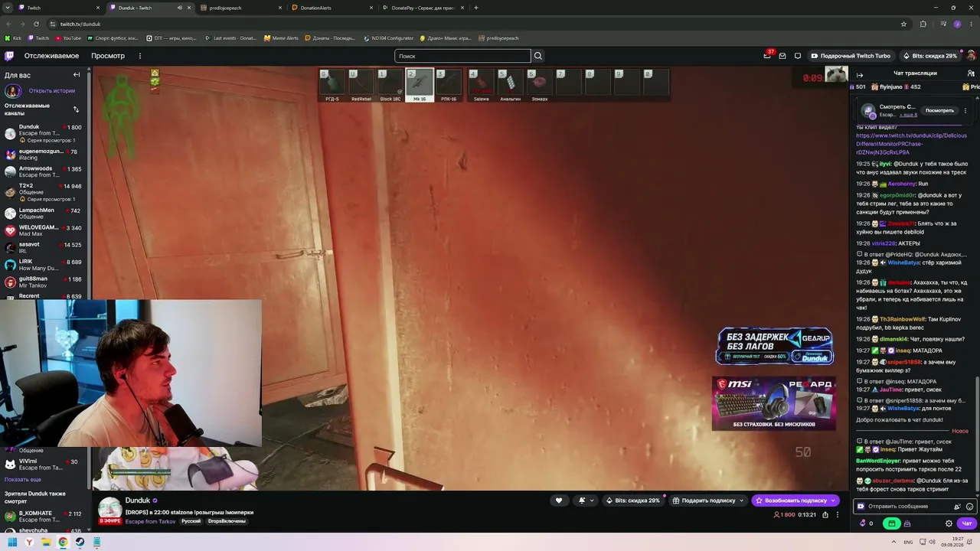980x551 pixels.
Task: Click the "Подарочный Twitch Turbo" button
Action: click(x=851, y=56)
